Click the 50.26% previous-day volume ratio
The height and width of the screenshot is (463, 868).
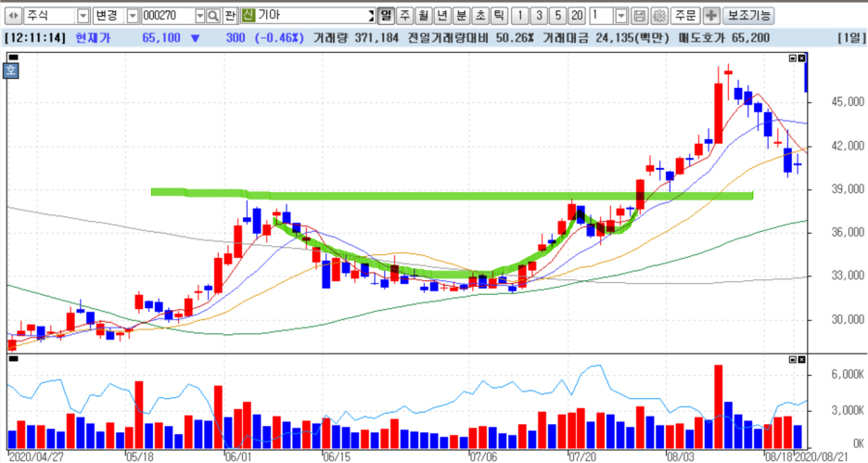pos(515,38)
